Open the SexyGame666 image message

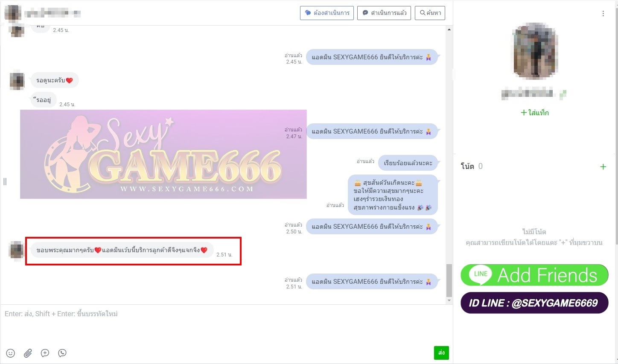[163, 154]
